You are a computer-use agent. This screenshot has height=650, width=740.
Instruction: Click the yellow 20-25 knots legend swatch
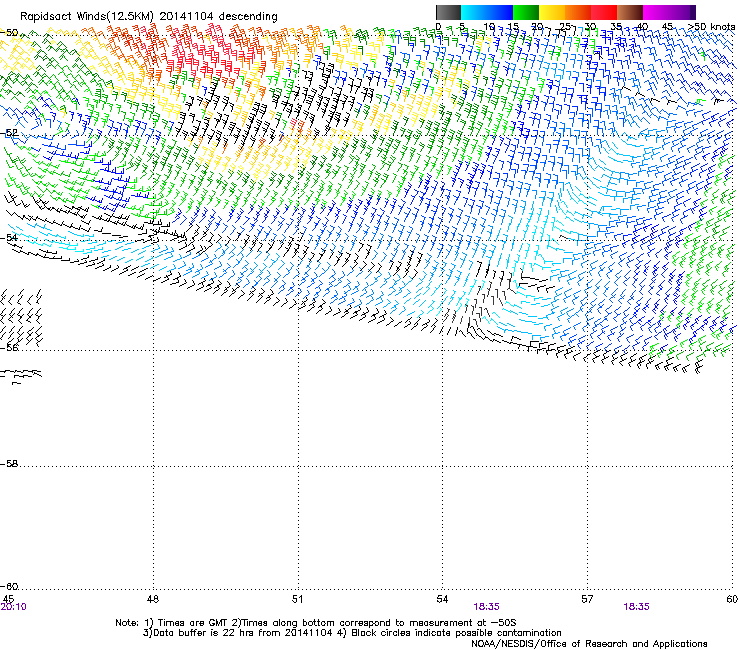pyautogui.click(x=552, y=12)
